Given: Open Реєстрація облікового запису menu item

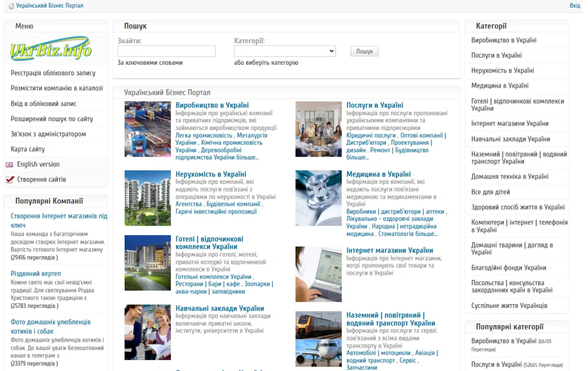Looking at the screenshot, I should pos(53,73).
